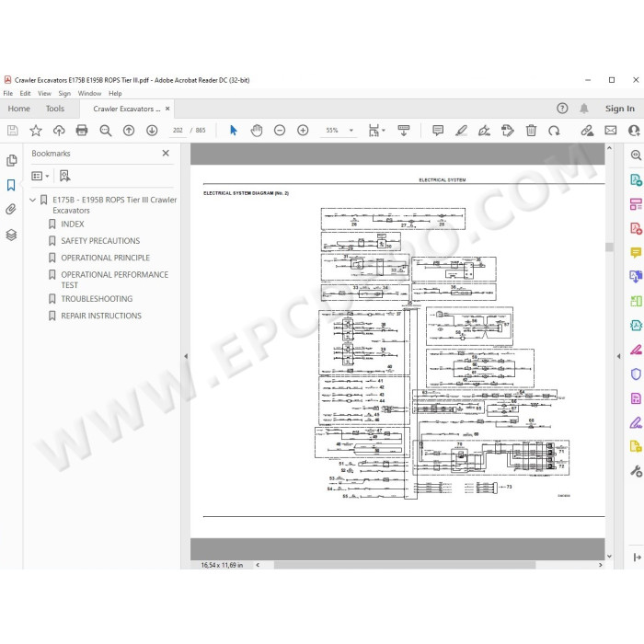644x644 pixels.
Task: Click the Delete trash icon
Action: pyautogui.click(x=531, y=131)
